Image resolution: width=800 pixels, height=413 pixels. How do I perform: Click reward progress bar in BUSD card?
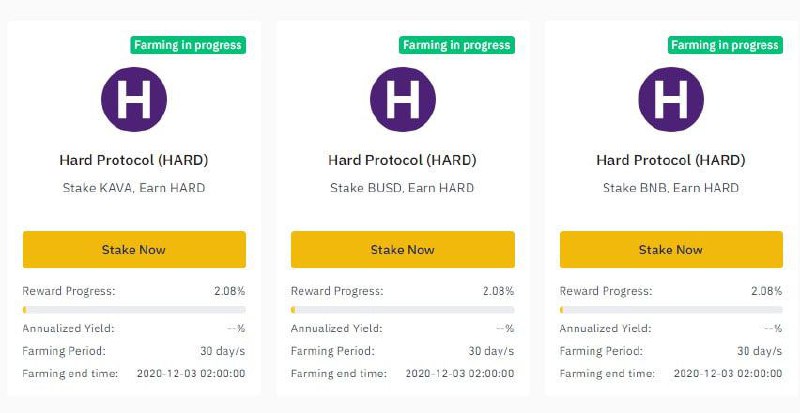(402, 310)
